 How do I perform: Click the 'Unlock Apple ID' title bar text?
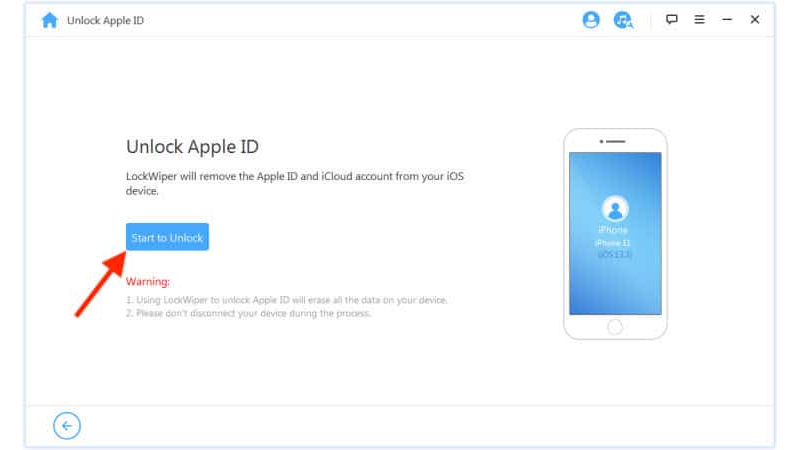[106, 20]
